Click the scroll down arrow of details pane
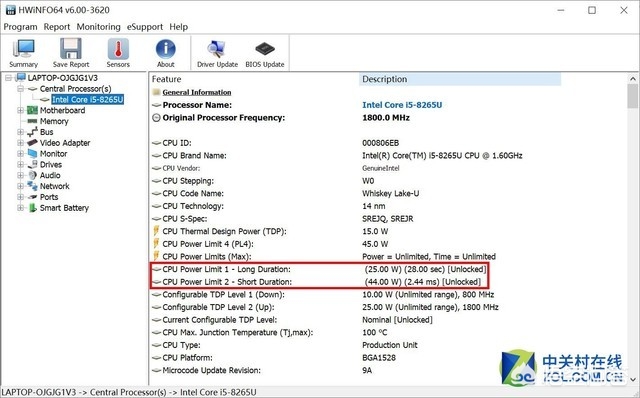Viewport: 640px width, 398px height. click(x=633, y=379)
